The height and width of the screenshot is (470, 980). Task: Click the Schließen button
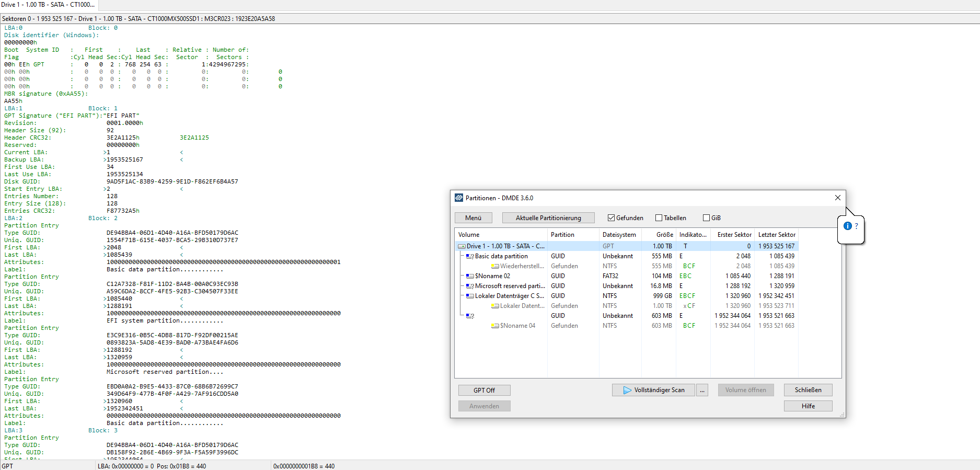[808, 390]
